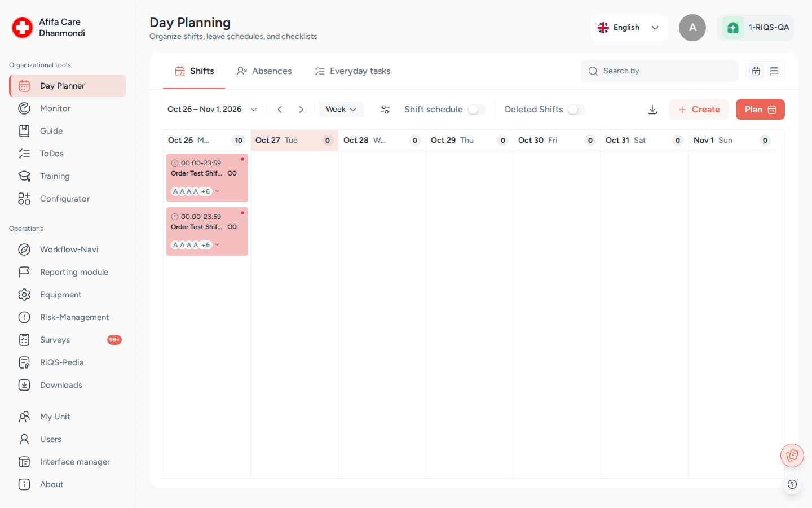
Task: Open Workflow-Navi in the sidebar
Action: tap(68, 249)
